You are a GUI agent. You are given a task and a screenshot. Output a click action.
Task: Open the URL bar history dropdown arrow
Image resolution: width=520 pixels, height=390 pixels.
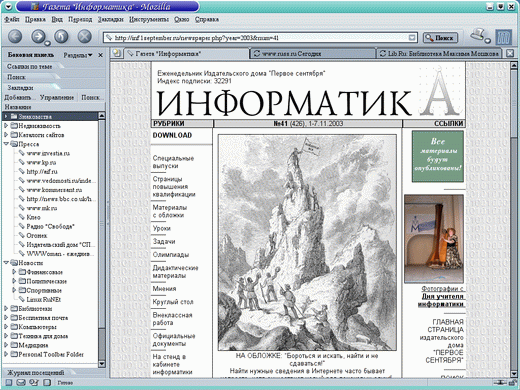[x=412, y=38]
